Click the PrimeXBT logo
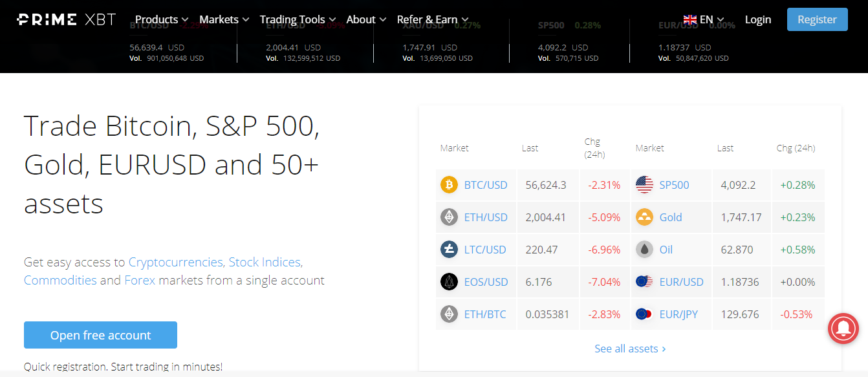 (x=67, y=19)
